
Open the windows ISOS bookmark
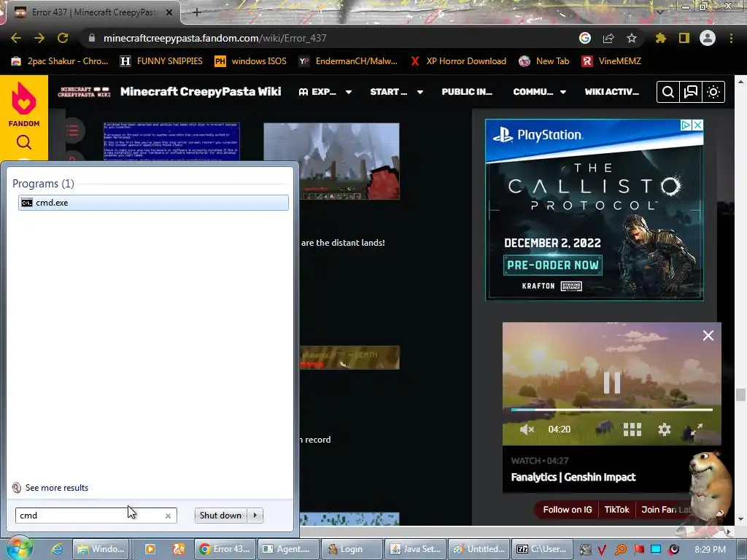(x=251, y=61)
